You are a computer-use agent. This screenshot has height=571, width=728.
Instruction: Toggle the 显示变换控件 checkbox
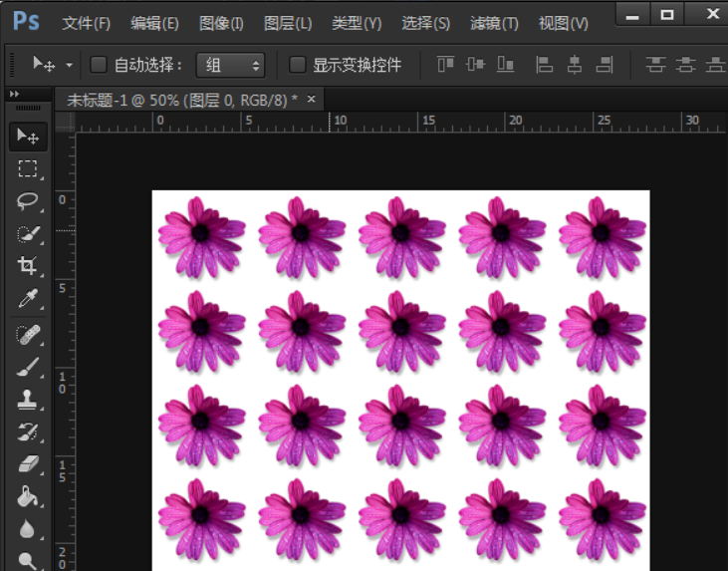(x=297, y=65)
